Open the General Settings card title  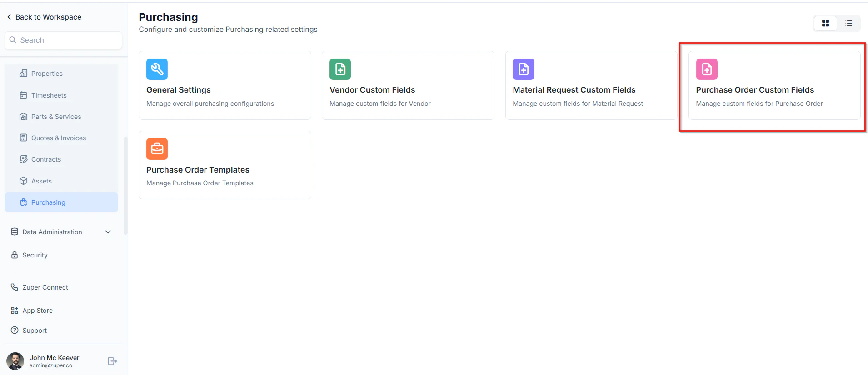tap(179, 90)
